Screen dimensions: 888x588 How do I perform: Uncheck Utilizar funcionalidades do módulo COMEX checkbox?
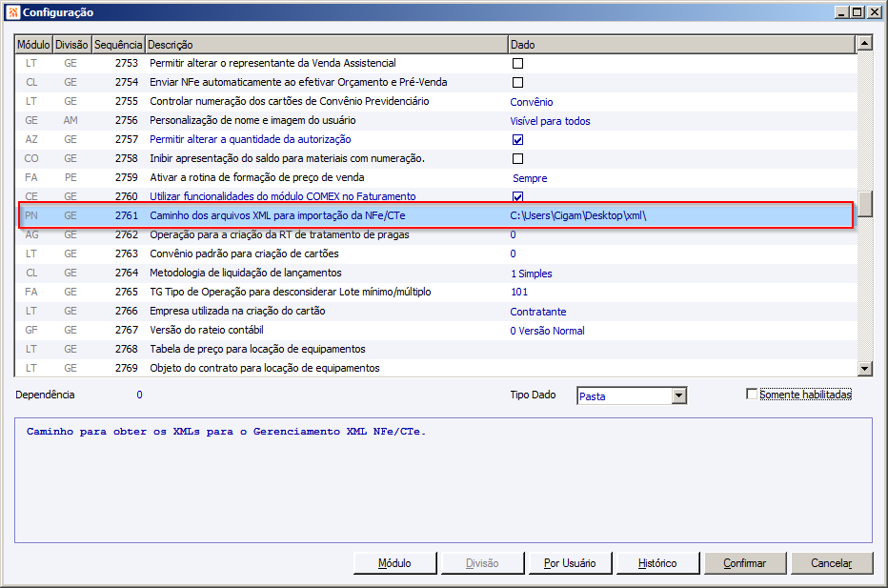517,196
